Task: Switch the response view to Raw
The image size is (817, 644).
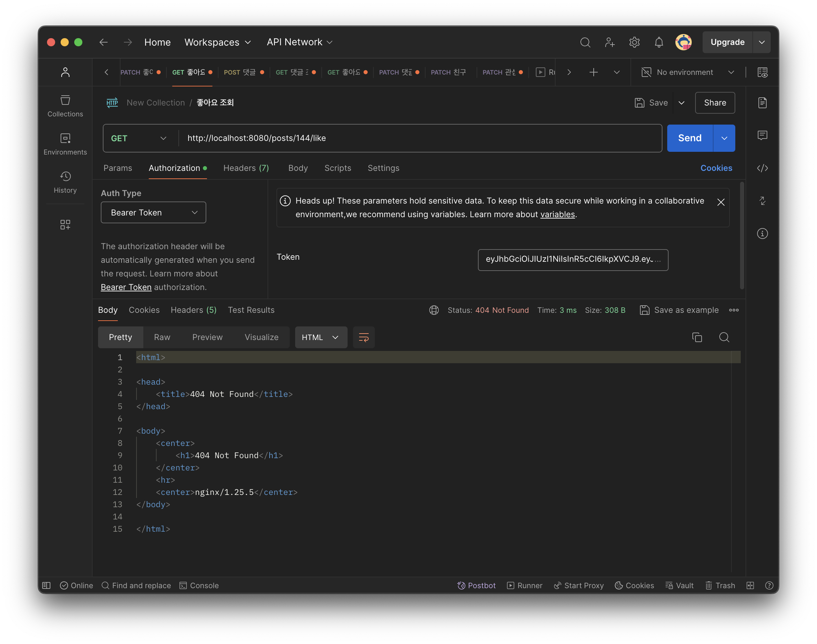Action: (x=162, y=337)
